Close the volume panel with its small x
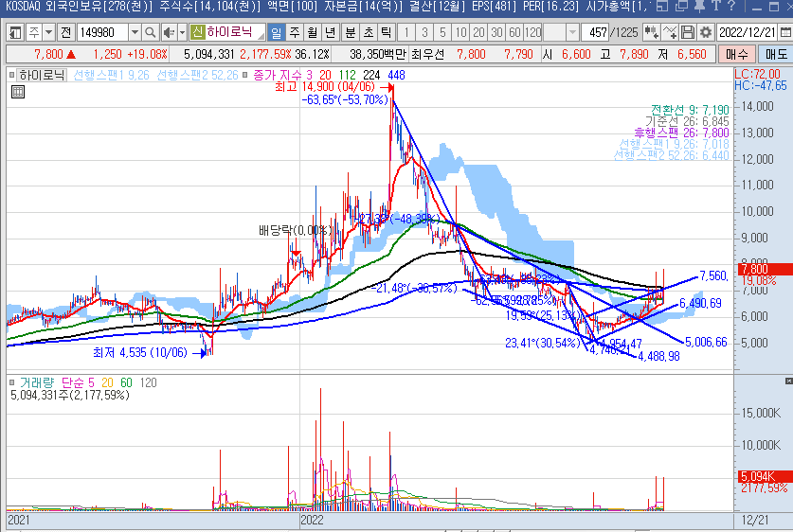The width and height of the screenshot is (793, 532). click(788, 381)
